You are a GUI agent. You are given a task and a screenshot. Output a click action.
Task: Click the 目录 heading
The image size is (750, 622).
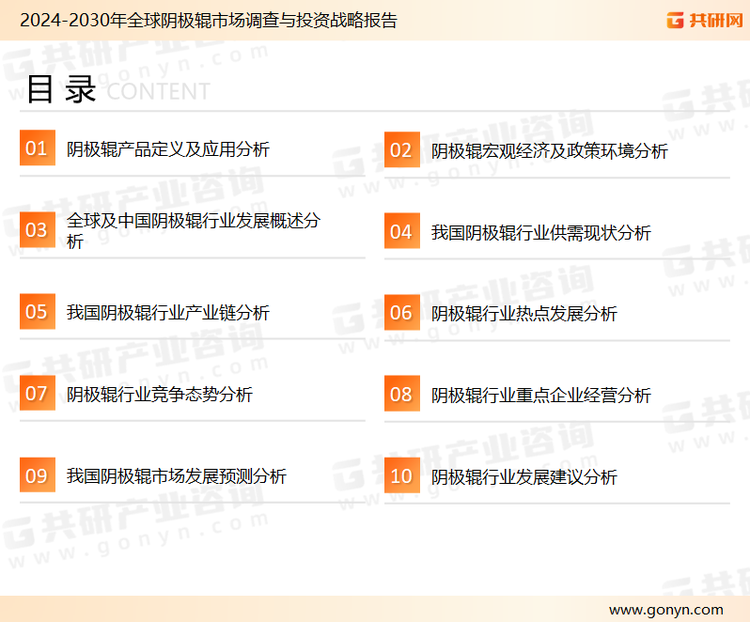click(x=61, y=89)
